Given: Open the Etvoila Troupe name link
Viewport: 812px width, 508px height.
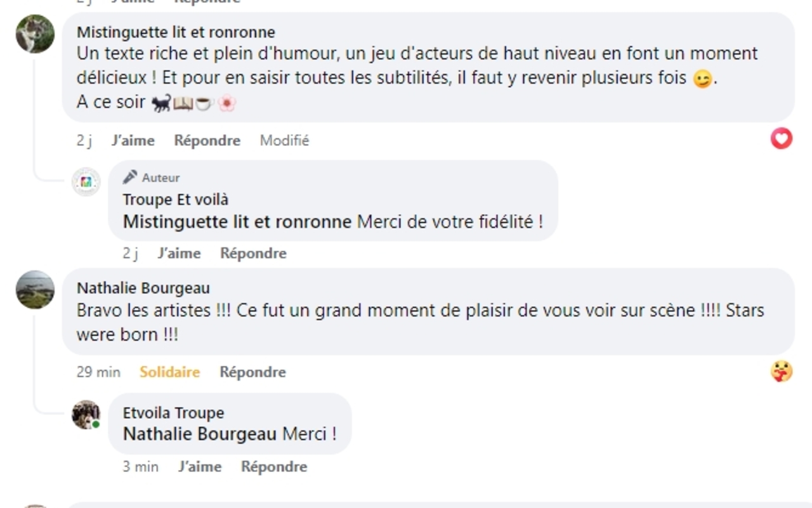Looking at the screenshot, I should pos(173,413).
